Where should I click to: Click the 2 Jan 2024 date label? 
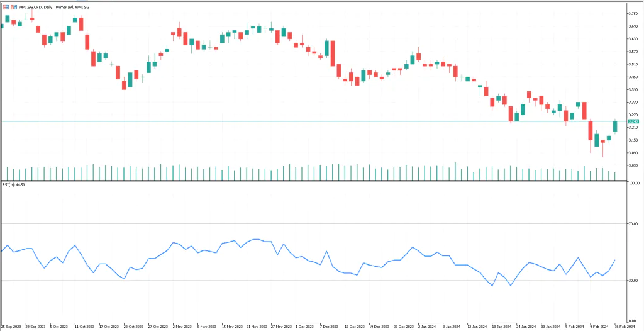click(427, 327)
